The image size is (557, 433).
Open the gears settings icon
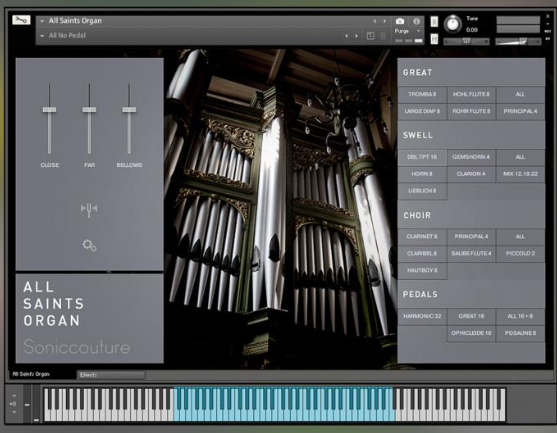[x=89, y=245]
